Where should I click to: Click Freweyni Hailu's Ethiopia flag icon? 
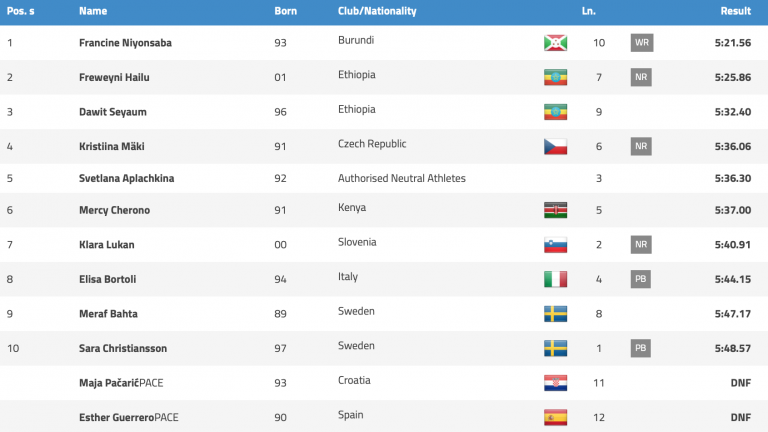[555, 77]
